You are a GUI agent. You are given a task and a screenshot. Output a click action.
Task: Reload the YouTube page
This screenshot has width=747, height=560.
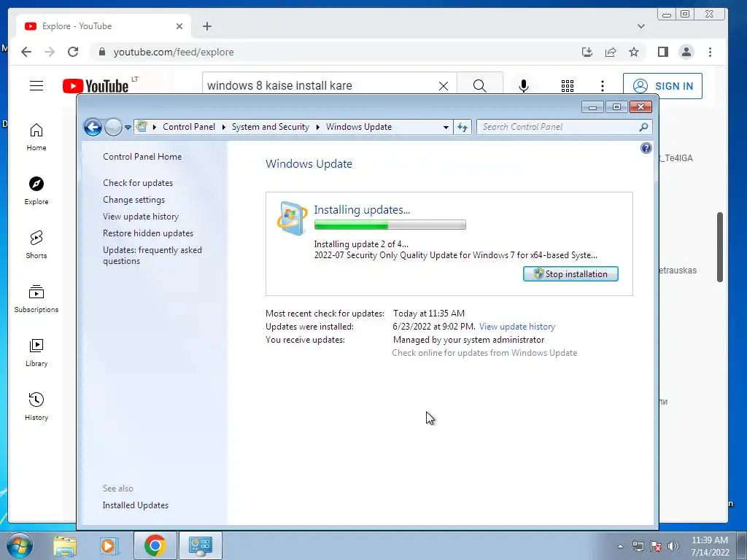[x=73, y=52]
